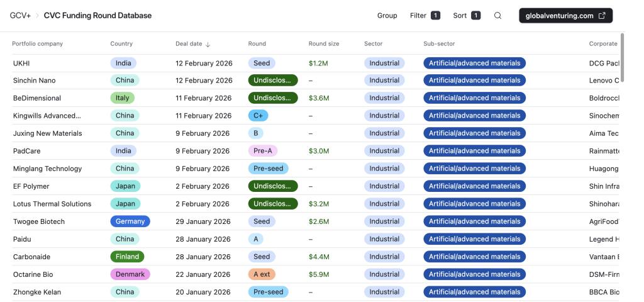Click the Deal date sort arrow
This screenshot has width=644, height=302.
click(x=208, y=44)
